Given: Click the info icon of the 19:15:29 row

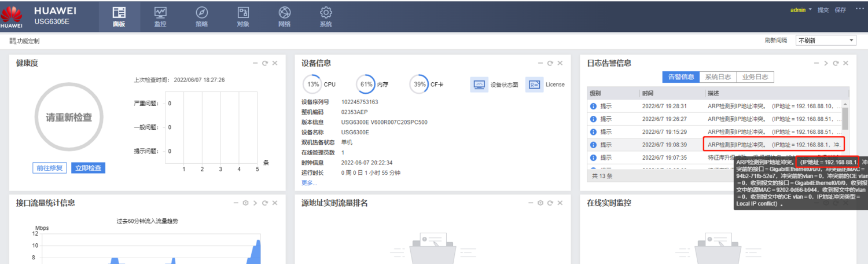Looking at the screenshot, I should coord(593,132).
